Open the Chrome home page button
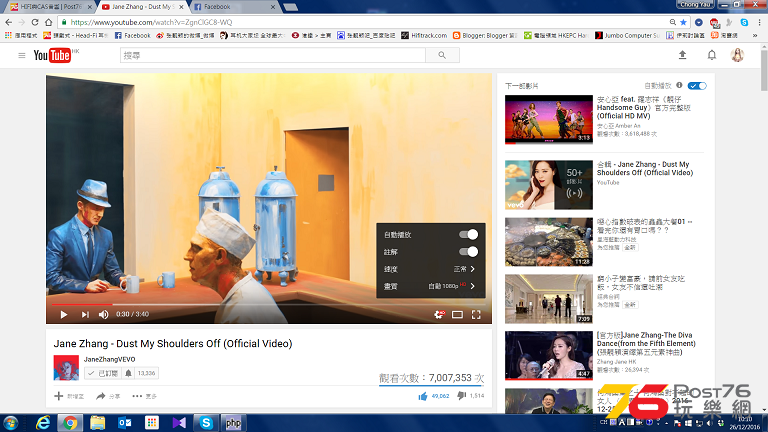The width and height of the screenshot is (768, 432). point(48,22)
